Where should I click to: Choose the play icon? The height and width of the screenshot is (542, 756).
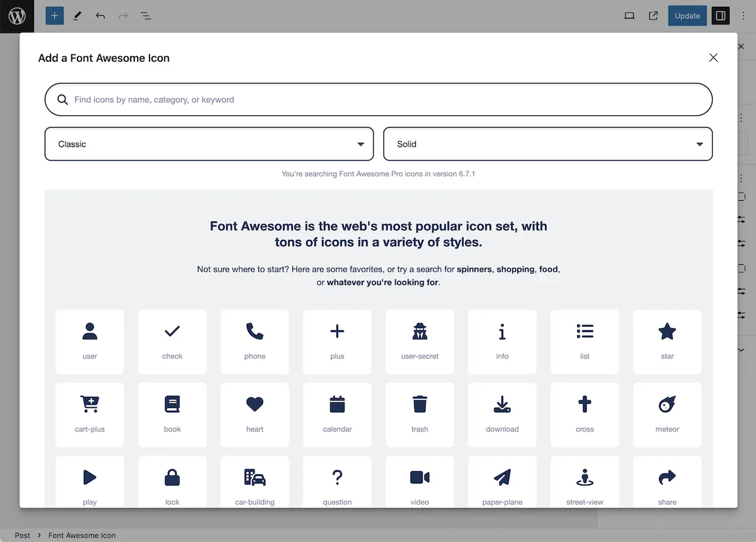coord(89,482)
